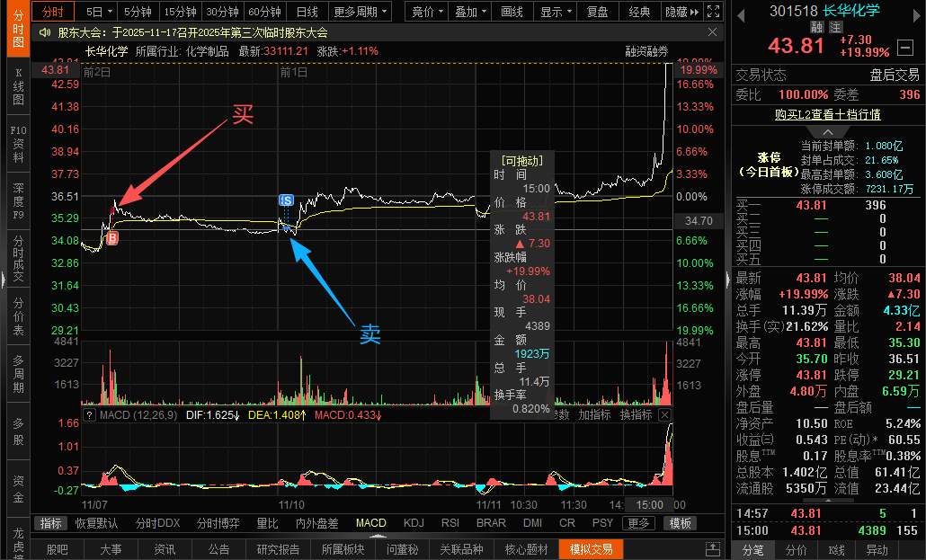Click the 注 note badge
The height and width of the screenshot is (560, 926).
pyautogui.click(x=835, y=27)
